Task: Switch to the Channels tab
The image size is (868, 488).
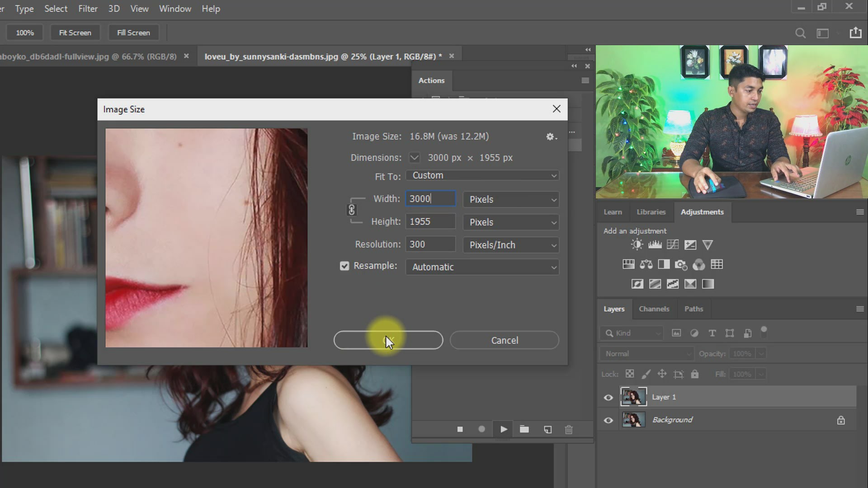Action: (x=654, y=309)
